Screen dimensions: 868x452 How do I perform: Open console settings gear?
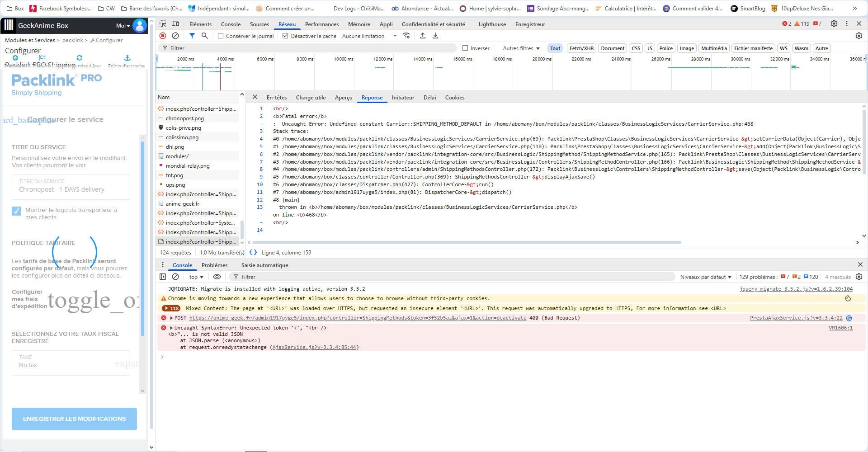point(859,277)
